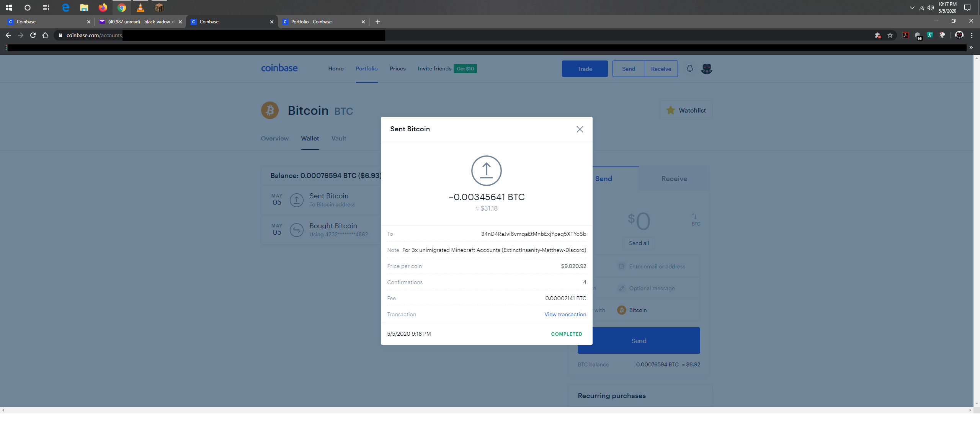Click the fee 0.00002141 BTC value
This screenshot has width=980, height=441.
(565, 298)
